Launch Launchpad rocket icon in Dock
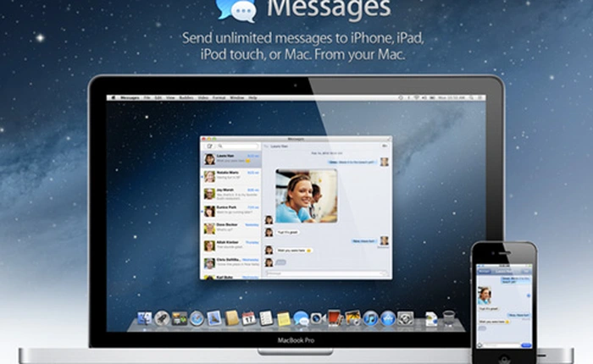 [x=162, y=318]
